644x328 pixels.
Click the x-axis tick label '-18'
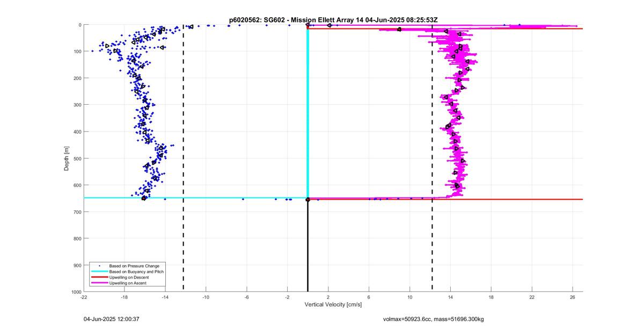click(125, 297)
